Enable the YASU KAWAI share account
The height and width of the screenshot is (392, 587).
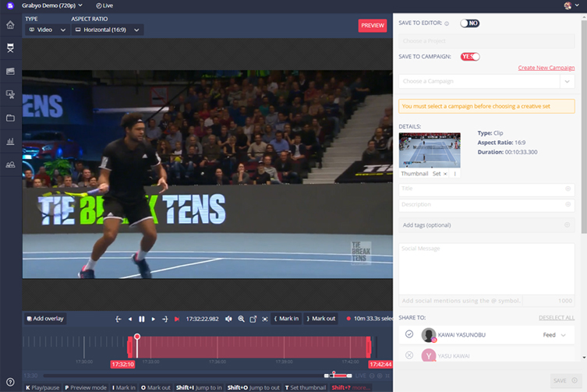409,355
